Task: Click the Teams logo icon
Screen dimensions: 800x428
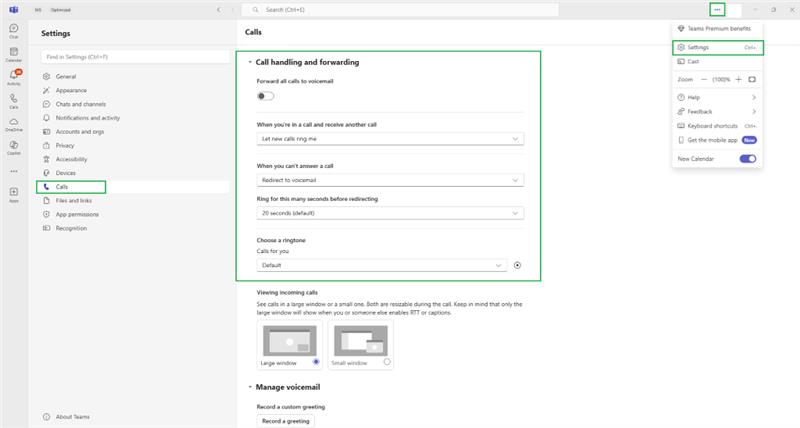Action: [14, 10]
